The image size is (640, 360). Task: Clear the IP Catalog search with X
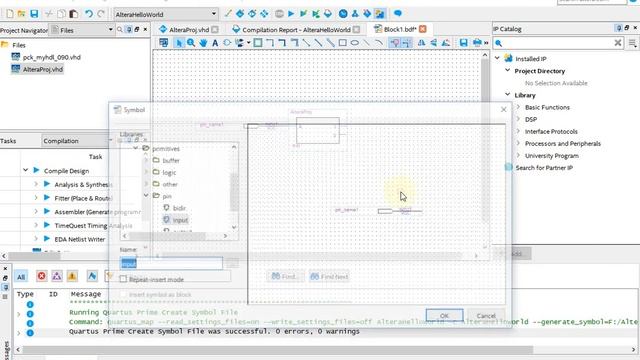[x=618, y=43]
